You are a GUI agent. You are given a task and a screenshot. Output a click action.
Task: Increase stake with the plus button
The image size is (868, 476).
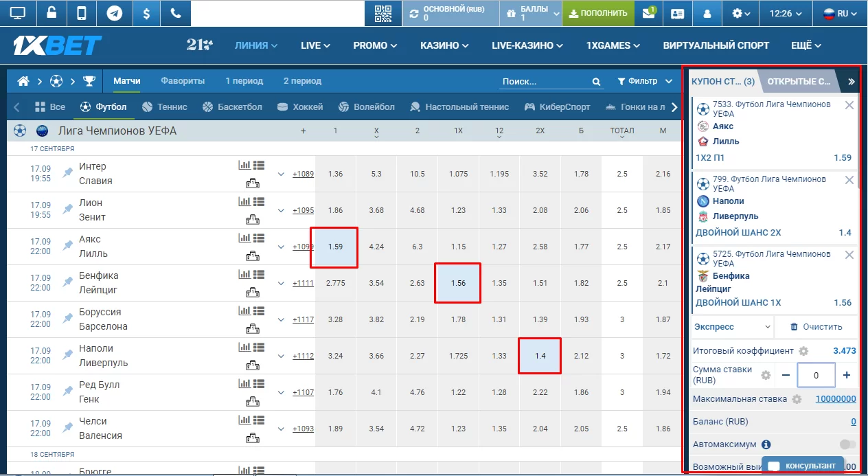tap(846, 375)
